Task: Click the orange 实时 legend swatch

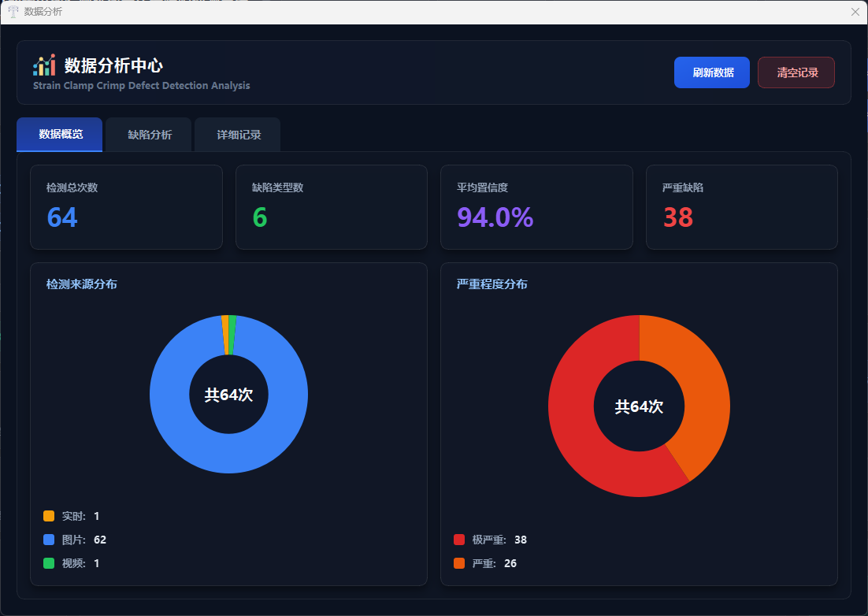Action: click(49, 516)
